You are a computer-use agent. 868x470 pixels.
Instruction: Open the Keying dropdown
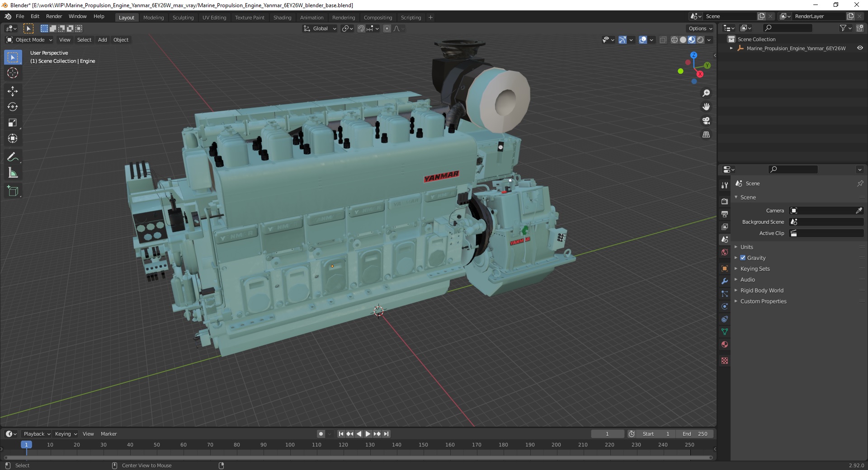pyautogui.click(x=66, y=434)
